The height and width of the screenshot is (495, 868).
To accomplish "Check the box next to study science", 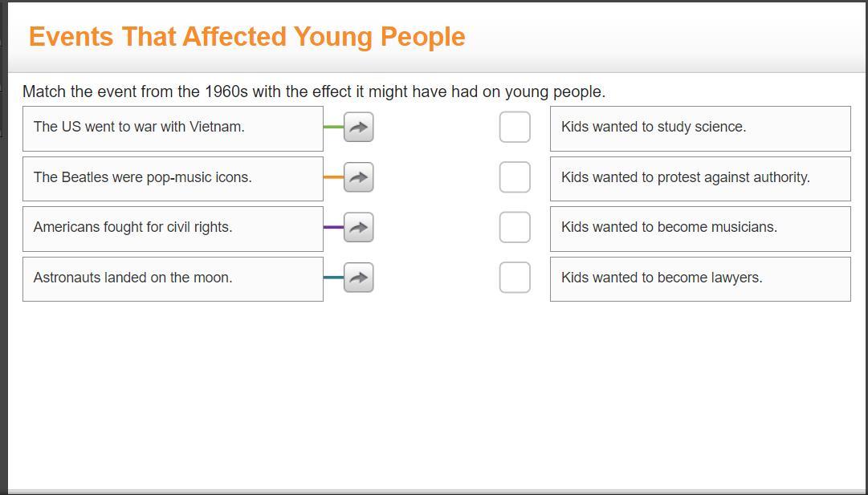I will tap(515, 127).
